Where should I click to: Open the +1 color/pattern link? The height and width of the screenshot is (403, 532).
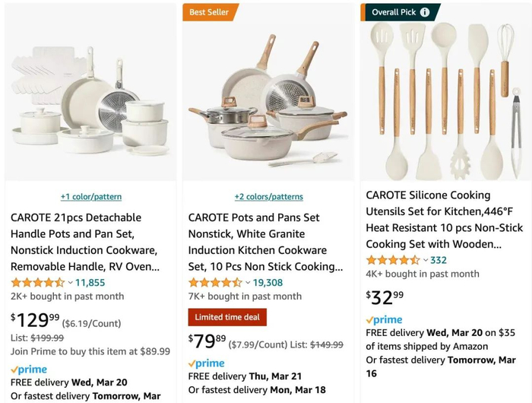(x=91, y=196)
